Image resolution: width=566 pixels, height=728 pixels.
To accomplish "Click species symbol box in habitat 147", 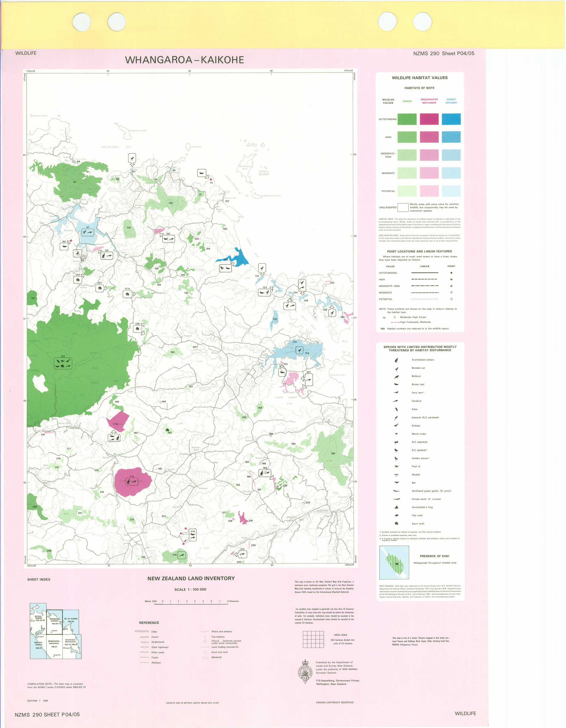I will [x=63, y=364].
